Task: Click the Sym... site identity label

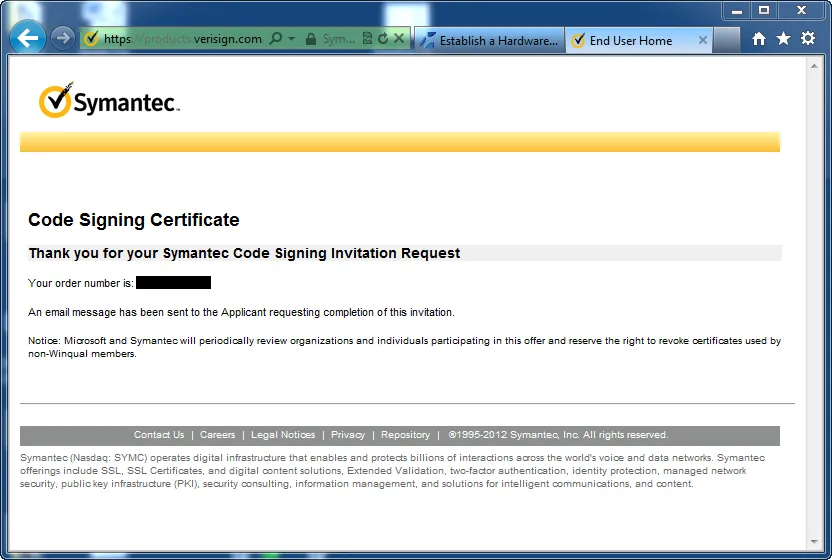Action: [339, 39]
